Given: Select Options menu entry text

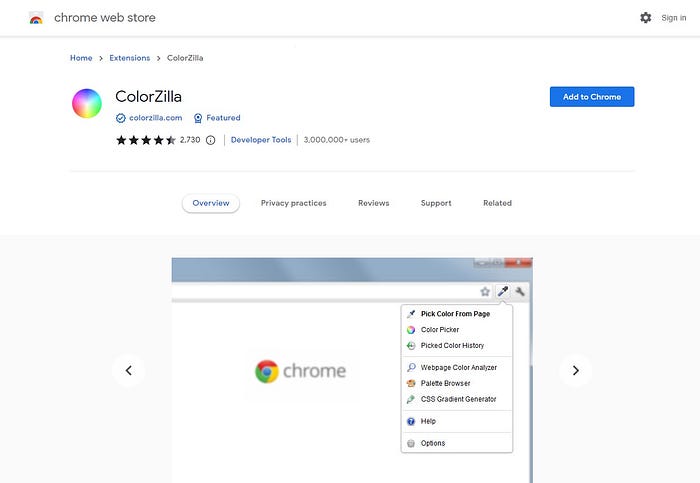Looking at the screenshot, I should pyautogui.click(x=433, y=443).
